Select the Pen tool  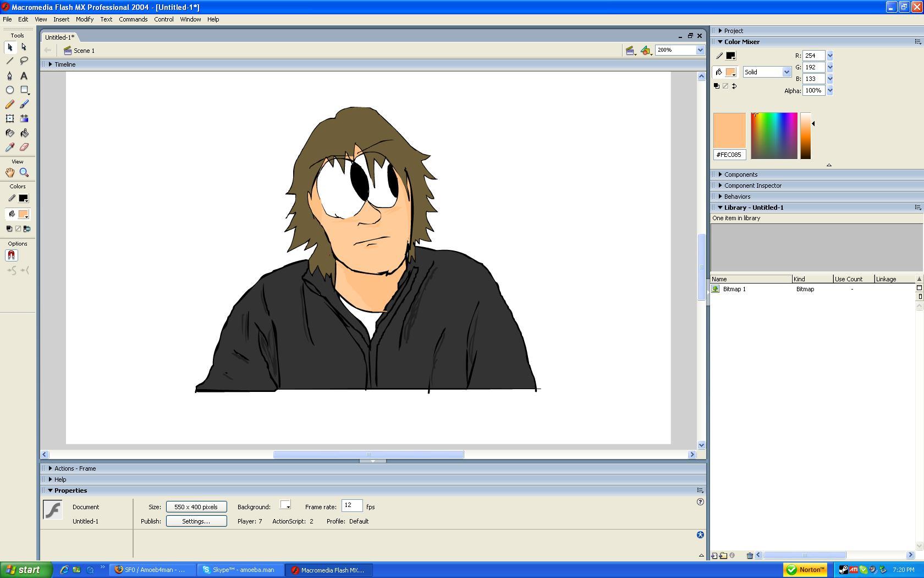[10, 76]
